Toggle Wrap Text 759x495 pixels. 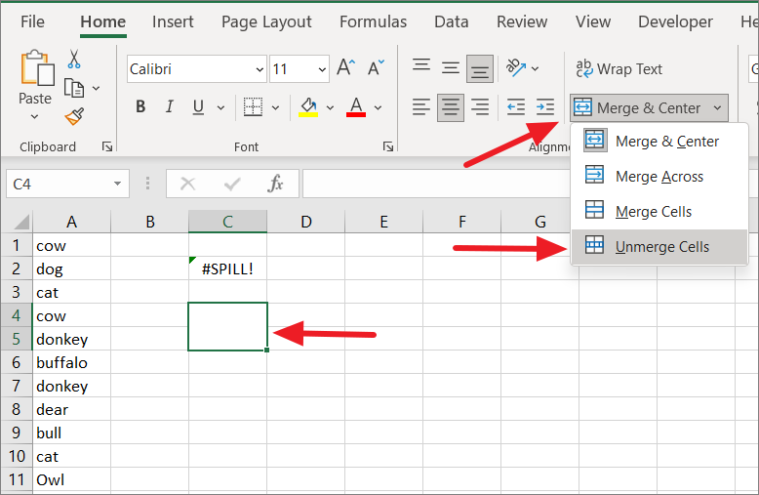click(619, 69)
